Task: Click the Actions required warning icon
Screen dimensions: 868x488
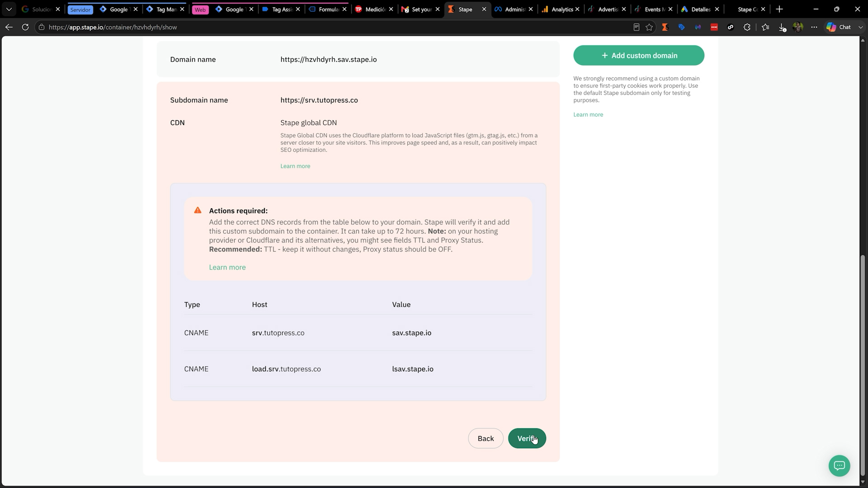Action: pos(198,210)
